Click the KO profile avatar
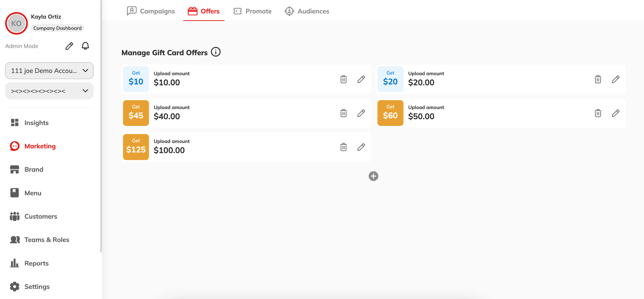644x299 pixels. tap(16, 23)
